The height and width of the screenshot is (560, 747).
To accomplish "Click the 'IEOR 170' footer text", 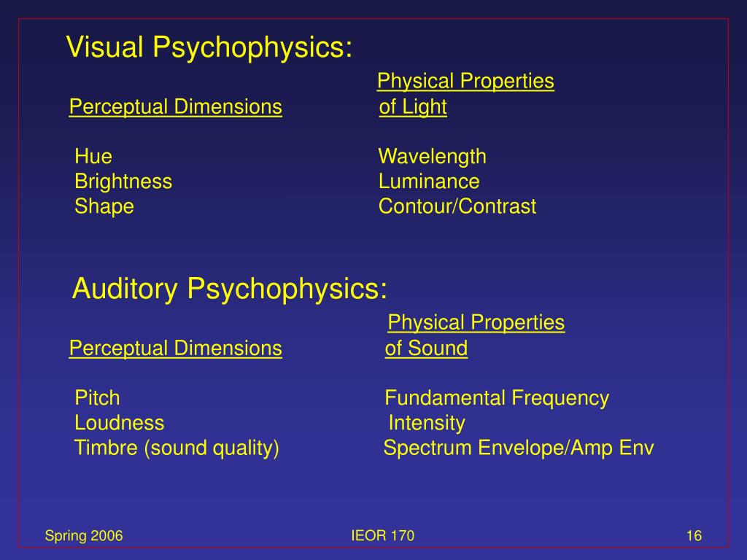I will pos(382,536).
